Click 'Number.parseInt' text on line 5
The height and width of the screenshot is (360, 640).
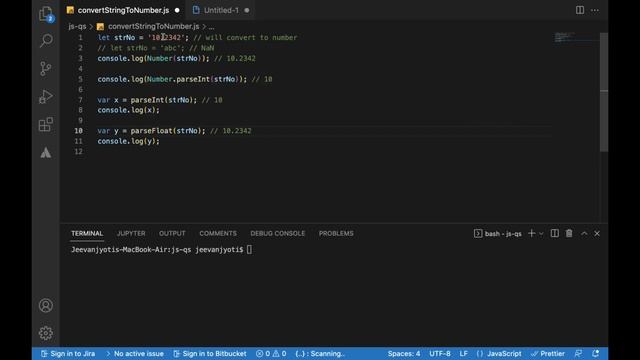178,79
